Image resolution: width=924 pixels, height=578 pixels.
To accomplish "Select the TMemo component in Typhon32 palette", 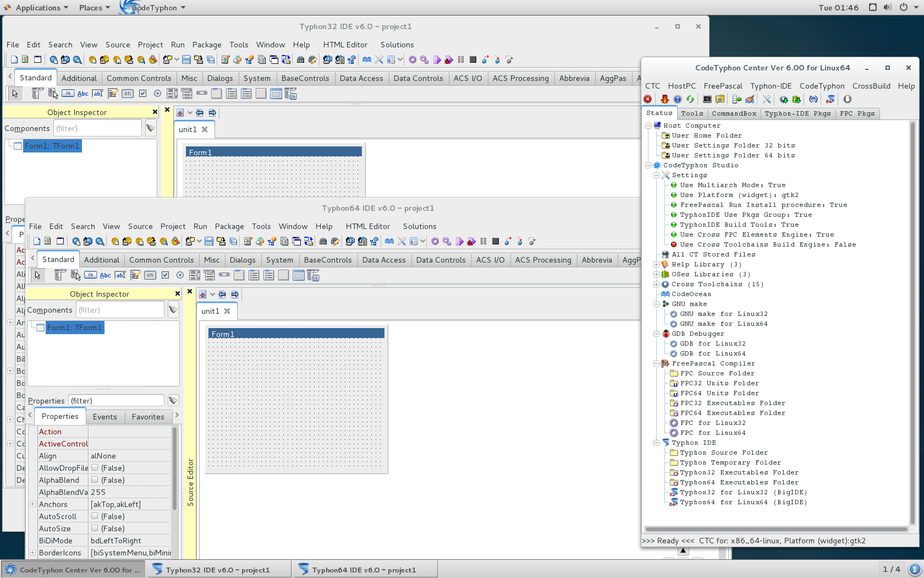I will [113, 94].
